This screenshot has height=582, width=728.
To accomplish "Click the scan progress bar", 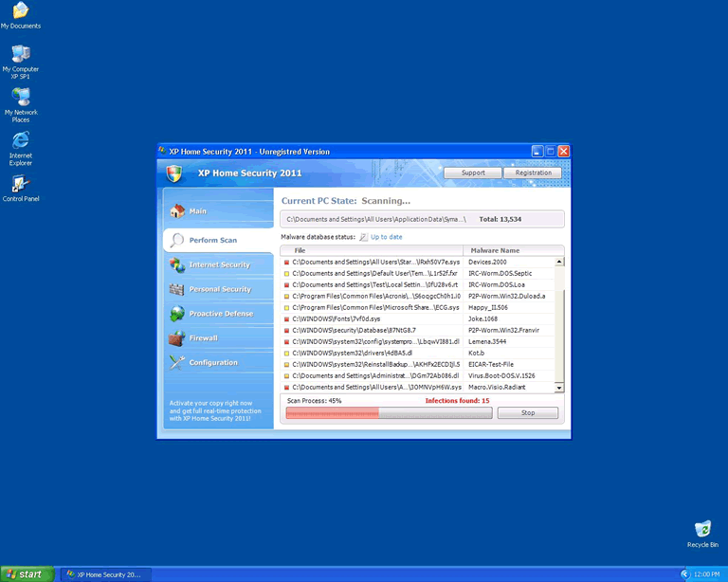I will pyautogui.click(x=389, y=413).
